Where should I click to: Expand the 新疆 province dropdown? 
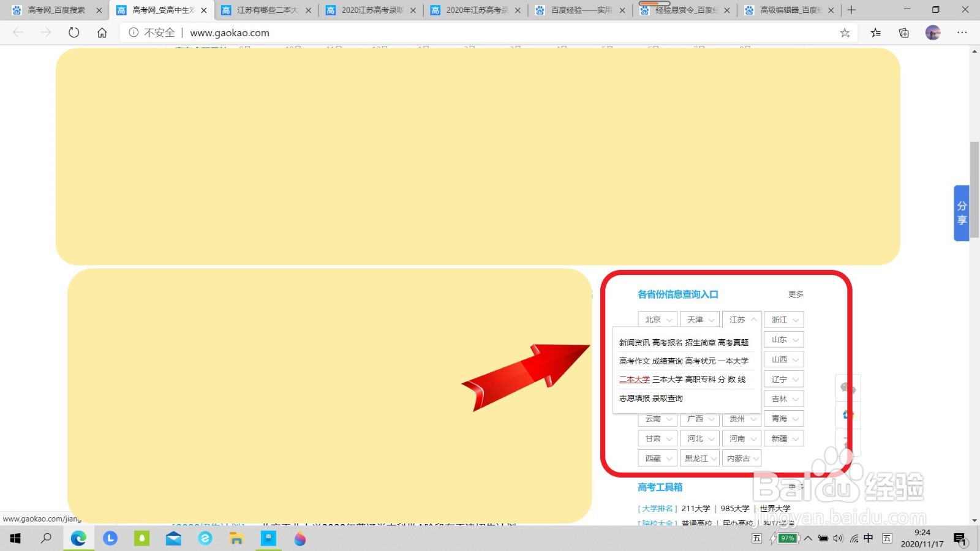pos(784,438)
